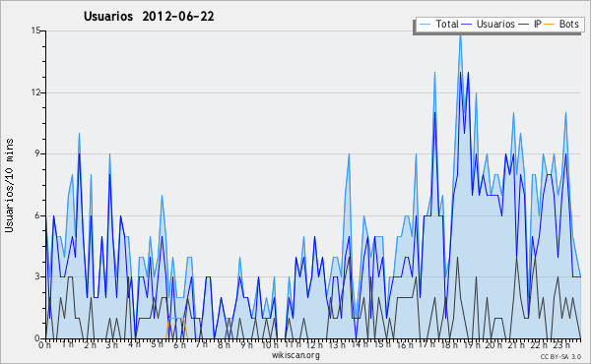Click the x-axis label '3 h'
591x364 pixels.
click(x=112, y=344)
